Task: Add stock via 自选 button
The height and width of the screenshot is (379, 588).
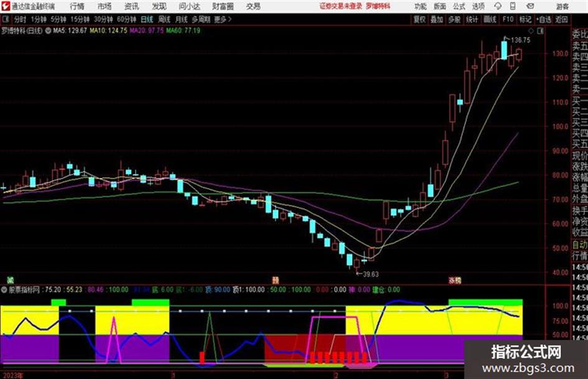Action: tap(544, 19)
